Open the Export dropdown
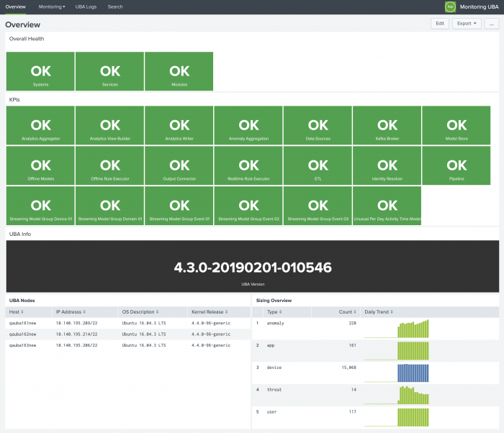 (x=467, y=24)
